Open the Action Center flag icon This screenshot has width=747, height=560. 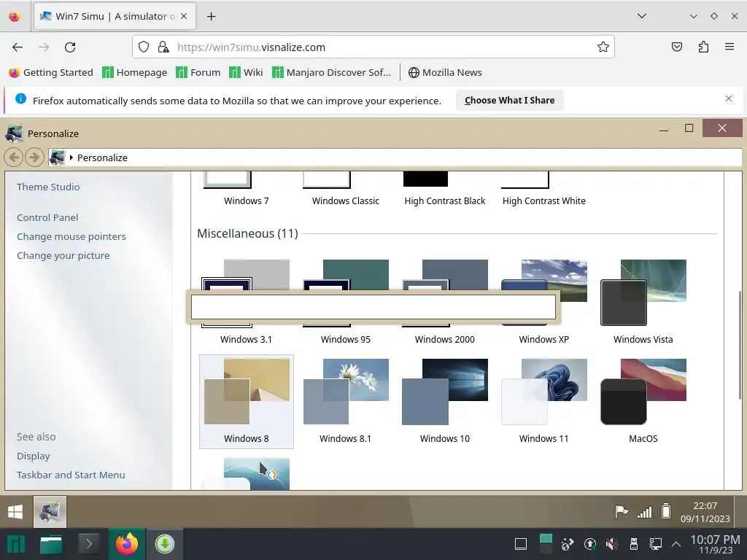[x=622, y=512]
